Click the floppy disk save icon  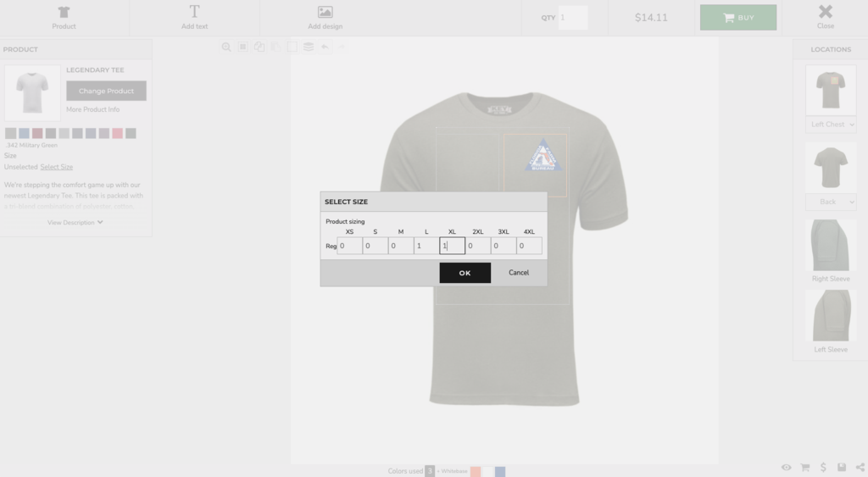point(842,468)
